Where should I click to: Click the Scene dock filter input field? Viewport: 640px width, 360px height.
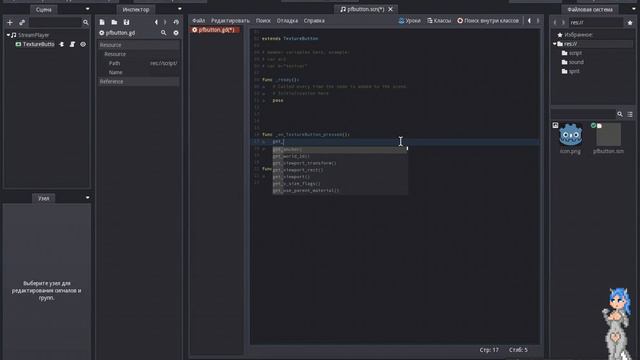click(55, 22)
